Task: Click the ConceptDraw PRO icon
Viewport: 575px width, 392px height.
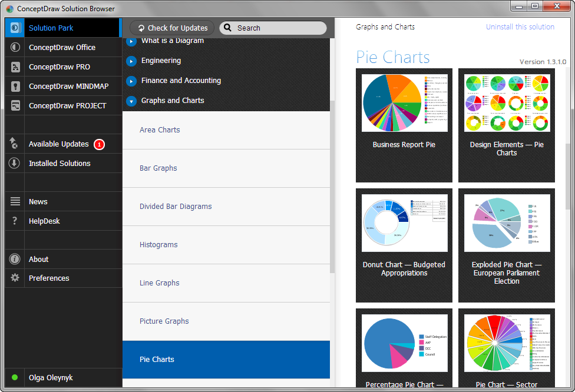Action: 15,67
